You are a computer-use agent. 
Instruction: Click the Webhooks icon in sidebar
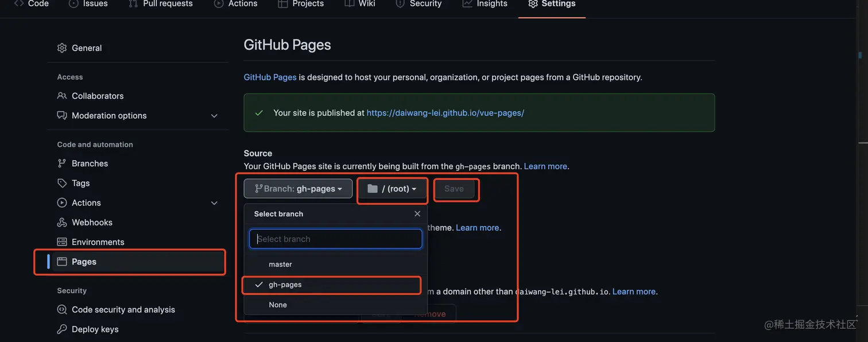[x=62, y=223]
